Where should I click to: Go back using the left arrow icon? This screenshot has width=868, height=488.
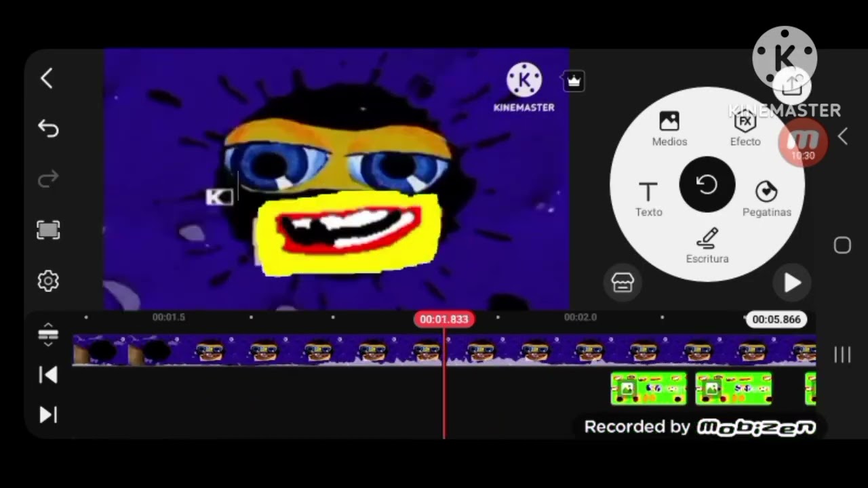click(46, 79)
